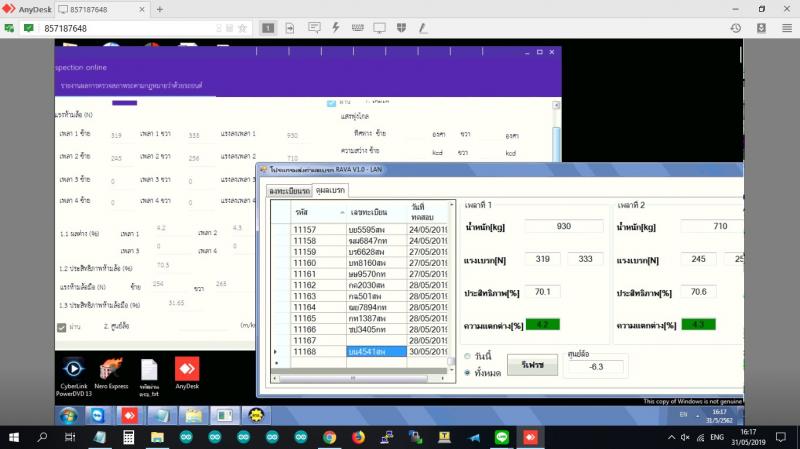Image resolution: width=800 pixels, height=449 pixels.
Task: Click brake force field showing 319
Action: 542,259
